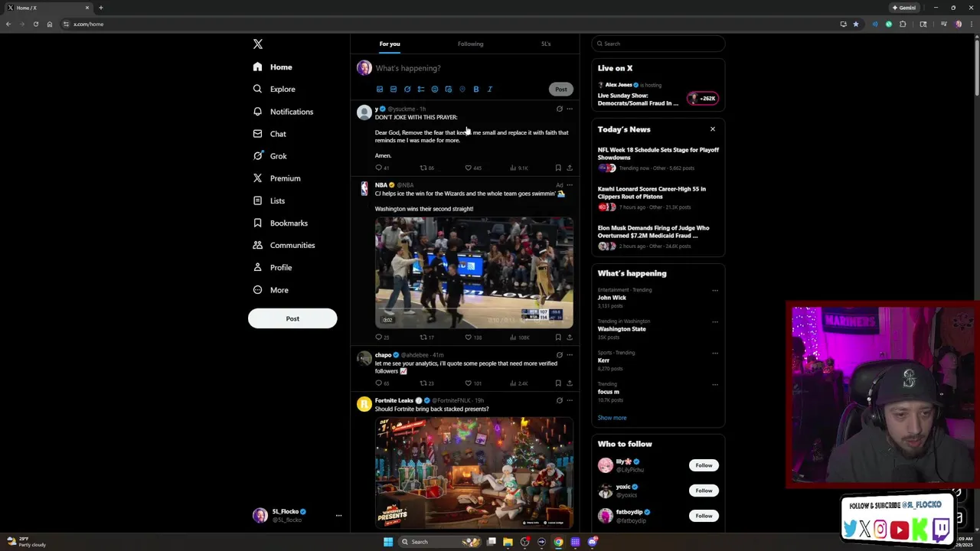Switch to the For you tab
Screen dimensions: 980x551
tap(390, 44)
